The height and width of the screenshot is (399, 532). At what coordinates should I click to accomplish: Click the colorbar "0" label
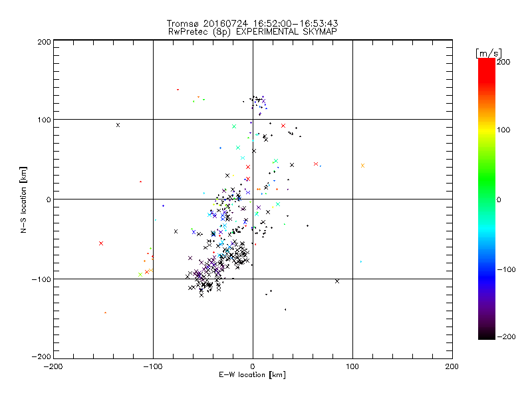tap(499, 200)
